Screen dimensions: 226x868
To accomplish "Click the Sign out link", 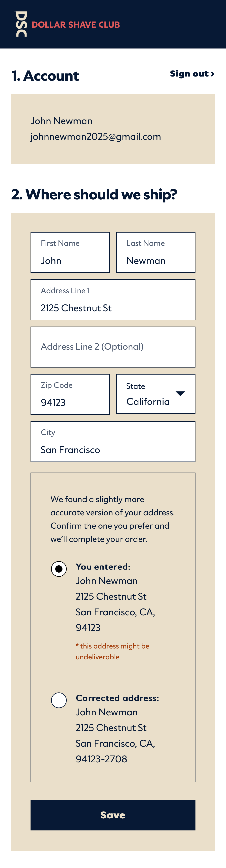I will pos(189,74).
